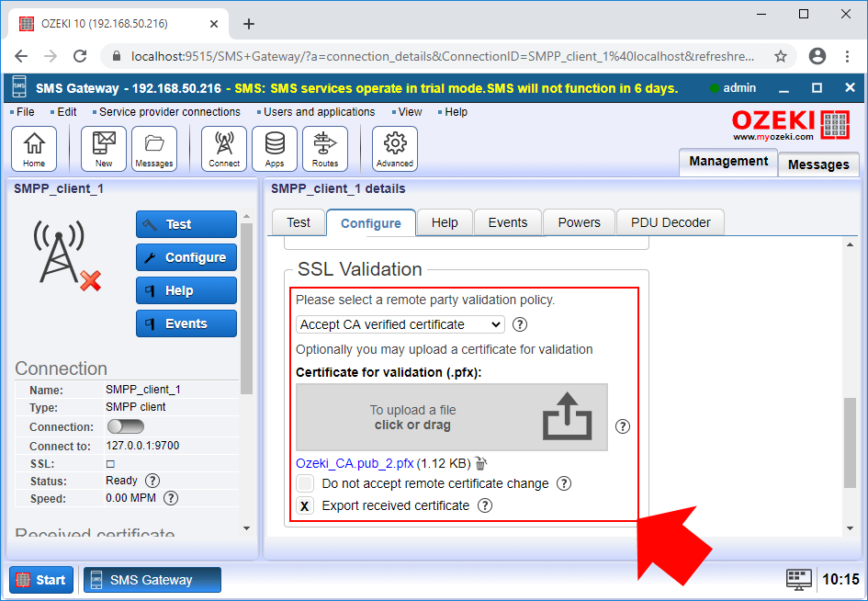868x601 pixels.
Task: Click the blue Test button in left panel
Action: pyautogui.click(x=186, y=224)
